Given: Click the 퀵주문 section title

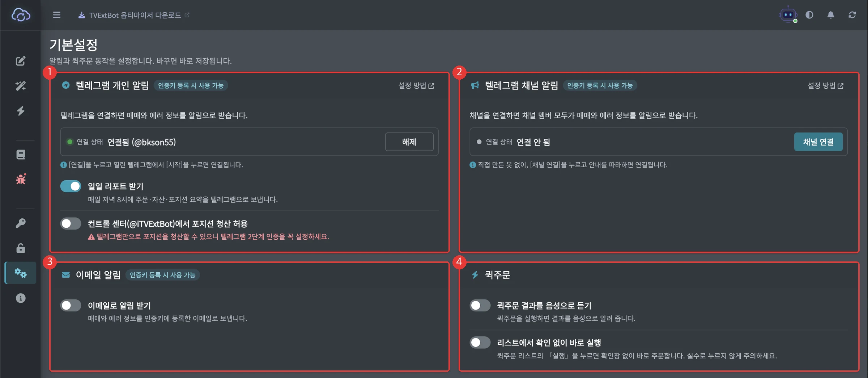Looking at the screenshot, I should [x=497, y=275].
